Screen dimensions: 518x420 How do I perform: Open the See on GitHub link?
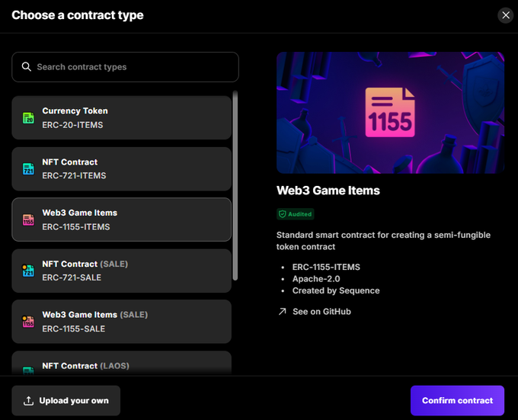pyautogui.click(x=315, y=312)
